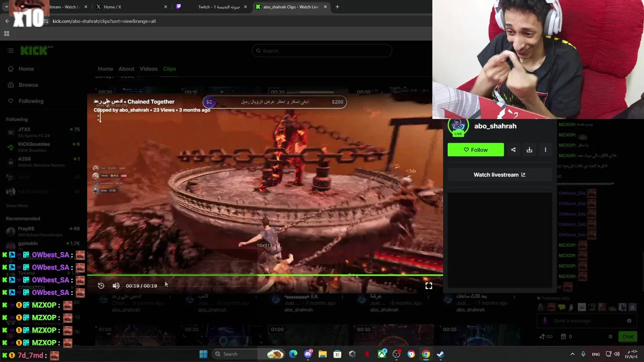Click the kick.com address bar URL
The height and width of the screenshot is (362, 644).
pyautogui.click(x=104, y=21)
